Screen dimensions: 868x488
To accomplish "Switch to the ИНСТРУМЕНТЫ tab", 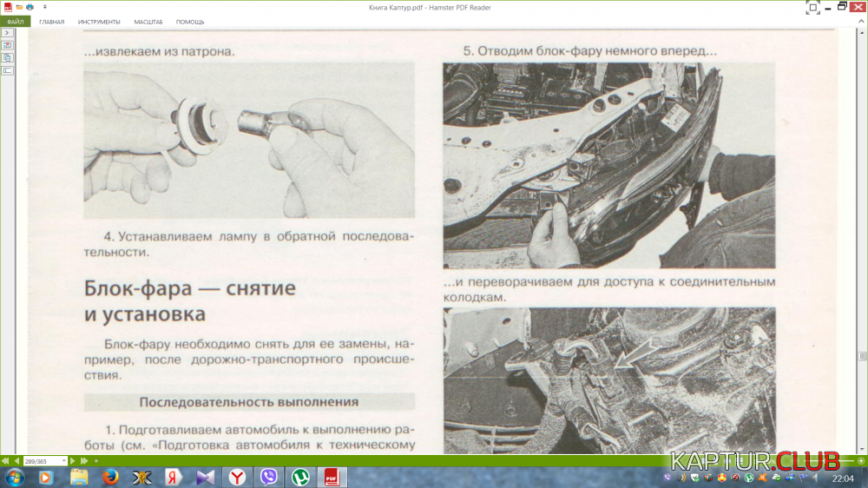I will (99, 22).
